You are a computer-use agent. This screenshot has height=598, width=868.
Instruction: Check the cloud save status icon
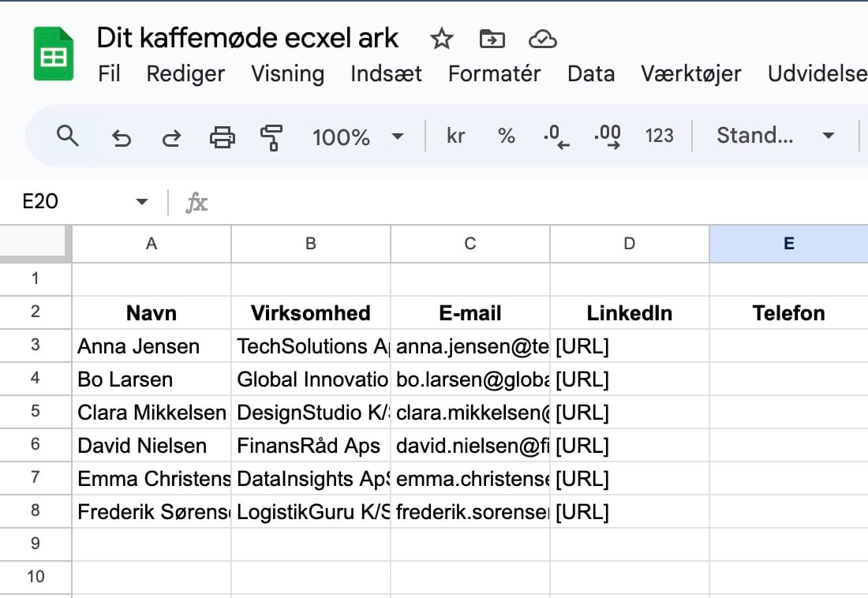542,39
